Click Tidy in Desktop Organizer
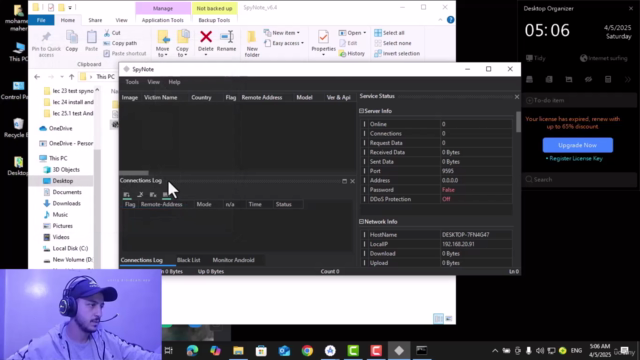 pos(536,58)
